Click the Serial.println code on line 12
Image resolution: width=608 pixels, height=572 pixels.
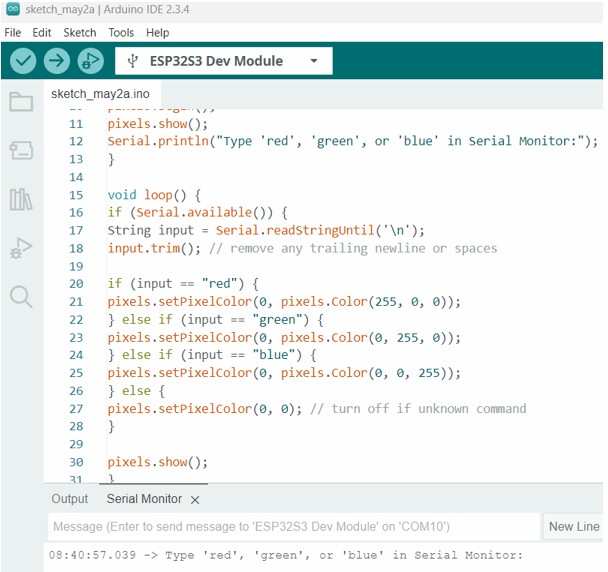click(x=352, y=141)
